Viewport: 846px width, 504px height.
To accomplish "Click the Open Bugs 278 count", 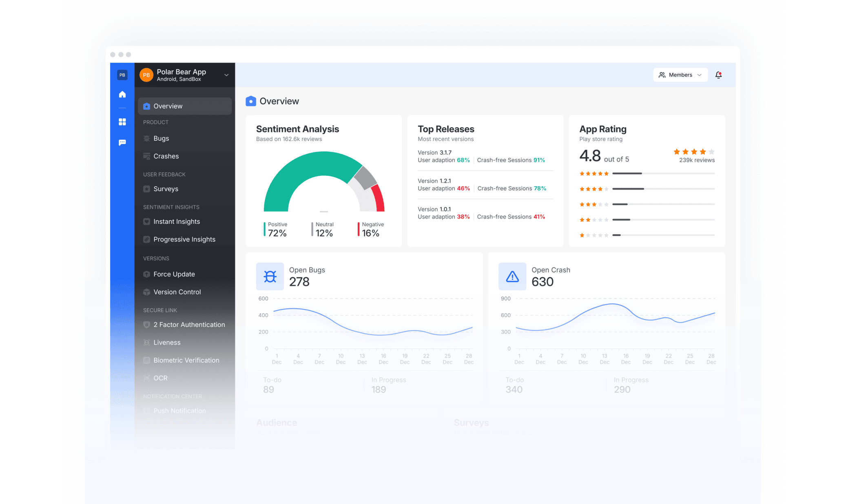I will point(299,282).
